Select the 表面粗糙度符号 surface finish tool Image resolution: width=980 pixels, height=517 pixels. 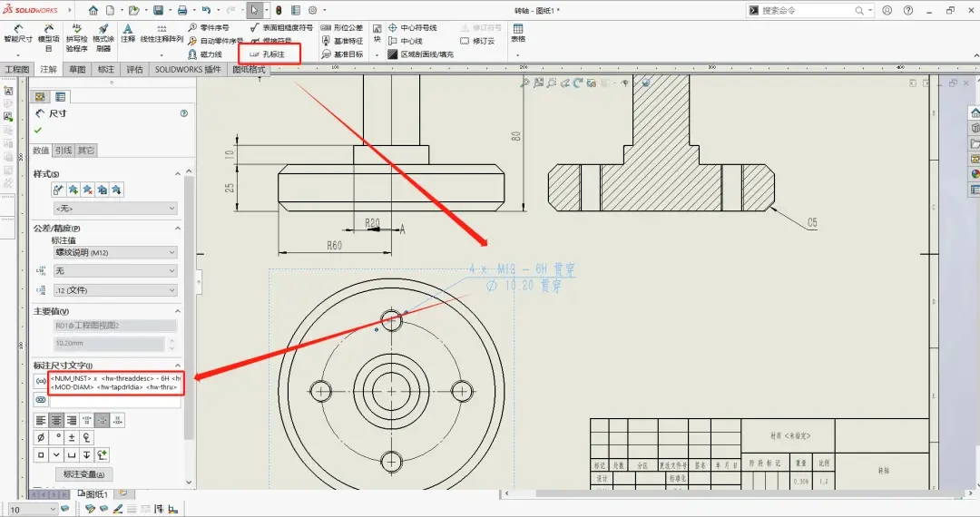[281, 27]
